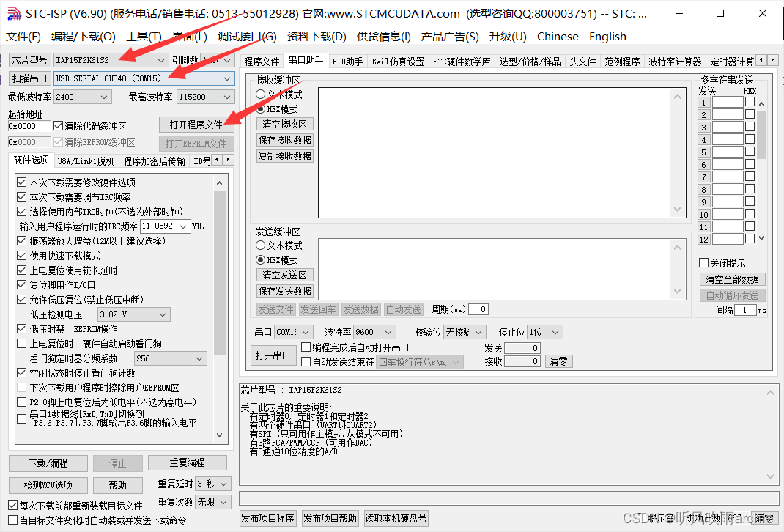
Task: Click multi-string send list scrollbar thumb
Action: 761,135
